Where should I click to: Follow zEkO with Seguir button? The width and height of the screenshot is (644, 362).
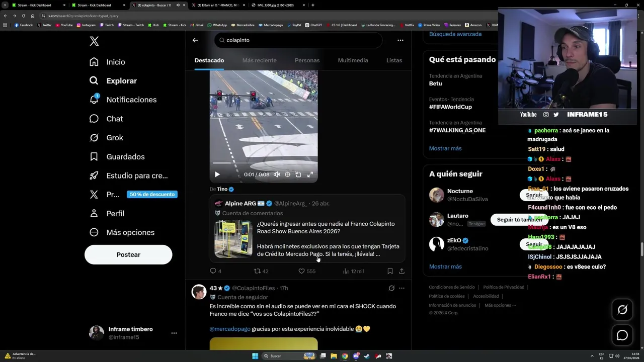(x=534, y=244)
